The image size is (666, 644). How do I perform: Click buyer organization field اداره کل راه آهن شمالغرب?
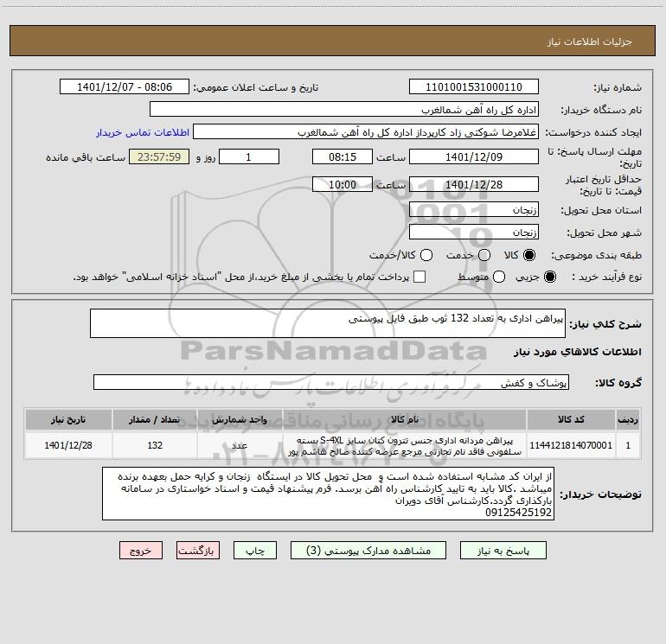pos(344,110)
